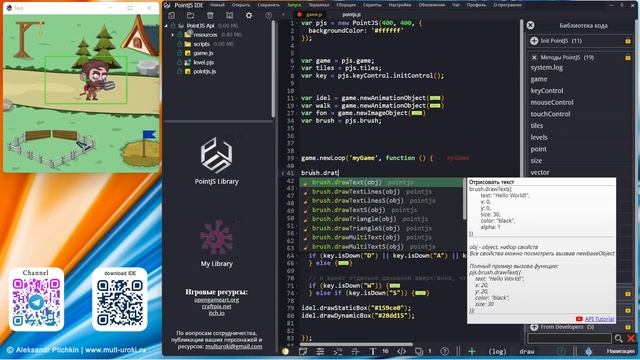Collapse the PointJS Api project root
The height and width of the screenshot is (360, 640).
click(x=166, y=26)
